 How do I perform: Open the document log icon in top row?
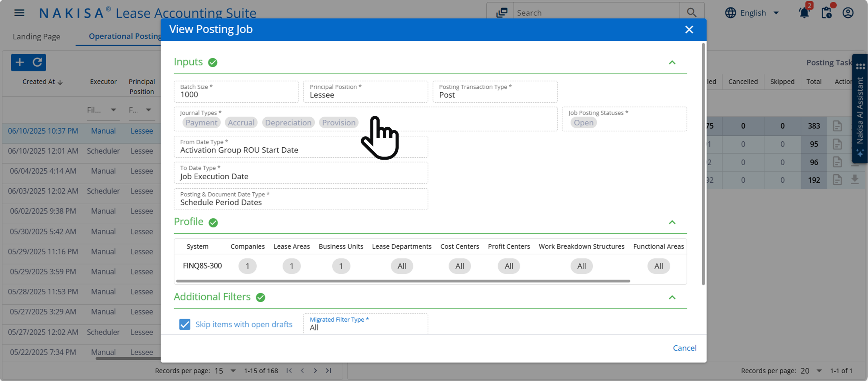pyautogui.click(x=838, y=126)
